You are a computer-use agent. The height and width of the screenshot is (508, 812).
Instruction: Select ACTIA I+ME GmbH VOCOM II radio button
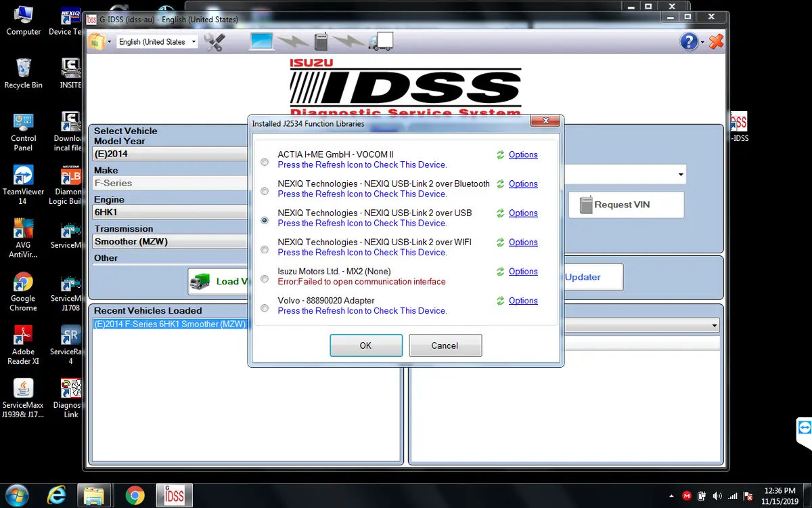click(265, 162)
